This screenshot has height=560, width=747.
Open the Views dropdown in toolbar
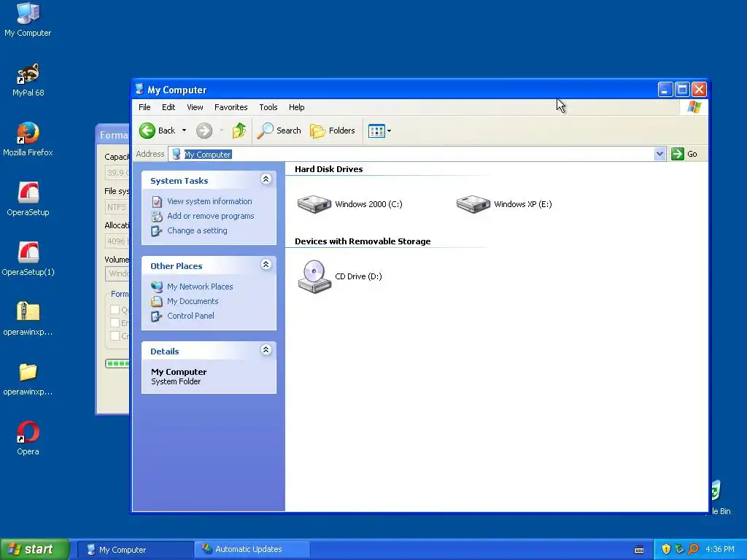coord(379,131)
